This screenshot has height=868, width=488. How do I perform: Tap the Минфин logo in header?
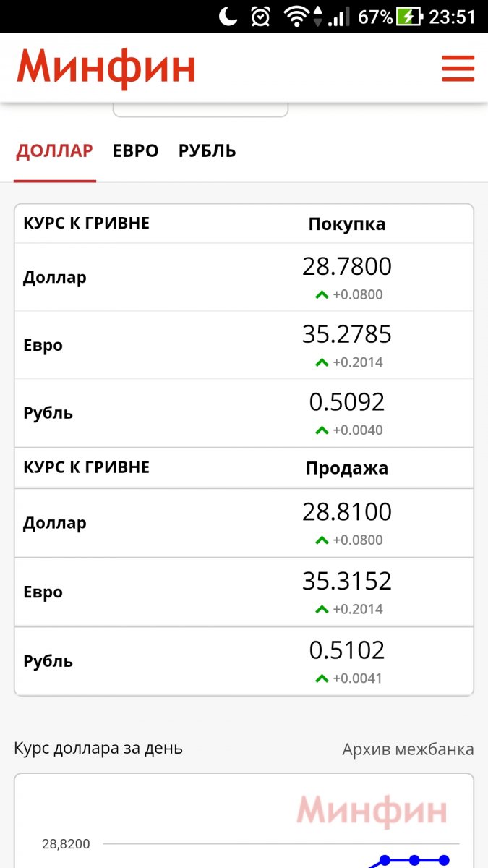tap(106, 69)
